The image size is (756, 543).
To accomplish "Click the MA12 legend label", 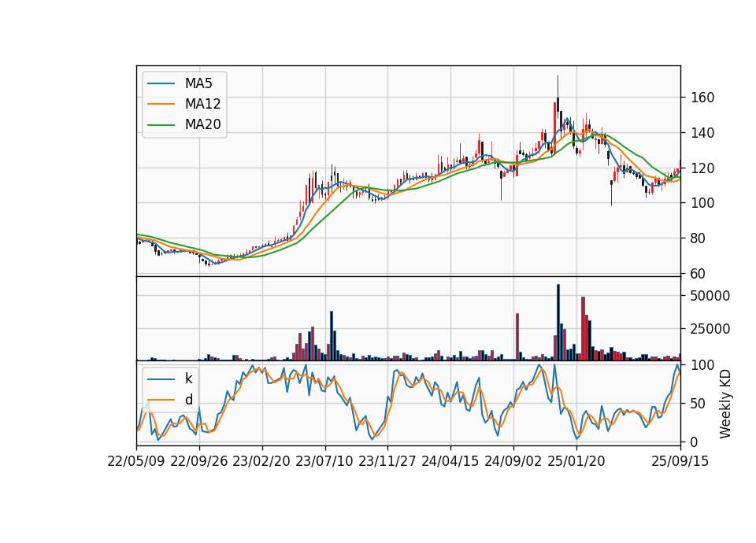I will click(202, 104).
